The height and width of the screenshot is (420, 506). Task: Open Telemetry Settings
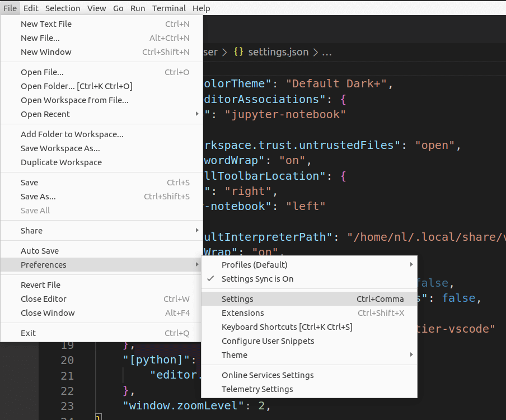coord(309,389)
